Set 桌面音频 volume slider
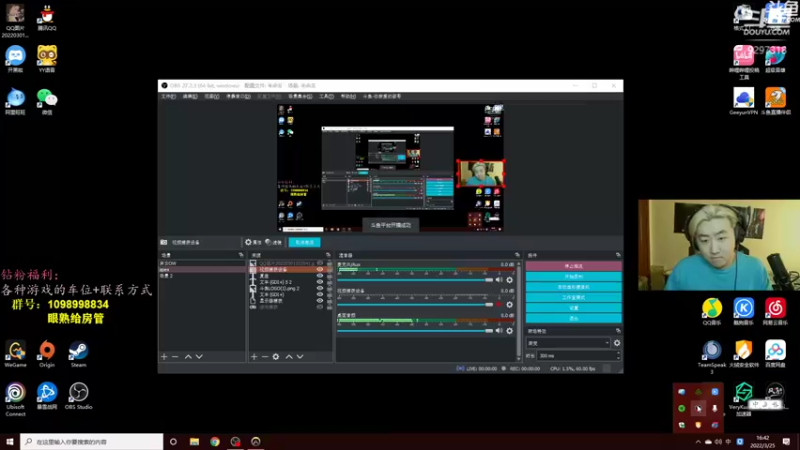Screen dimensions: 800x450 tap(415, 331)
